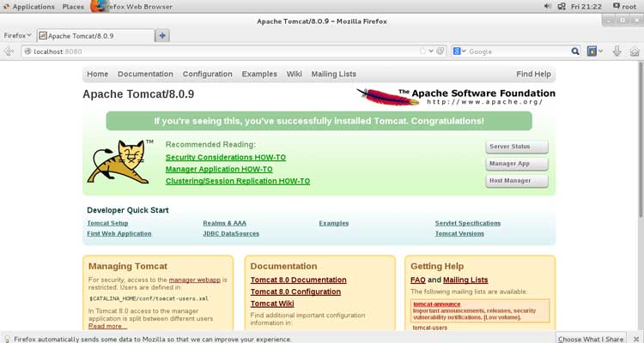Bookmark this page with the star icon
Image resolution: width=644 pixels, height=343 pixels.
(422, 51)
